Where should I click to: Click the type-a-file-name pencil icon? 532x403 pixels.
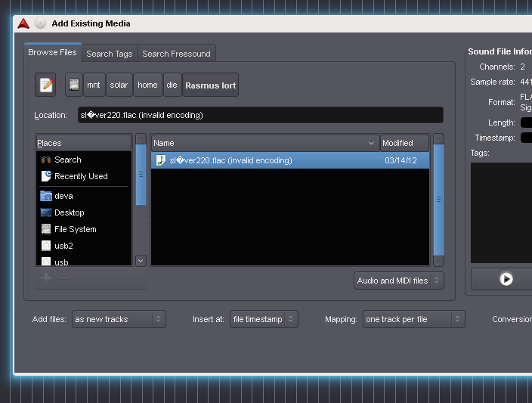point(46,85)
